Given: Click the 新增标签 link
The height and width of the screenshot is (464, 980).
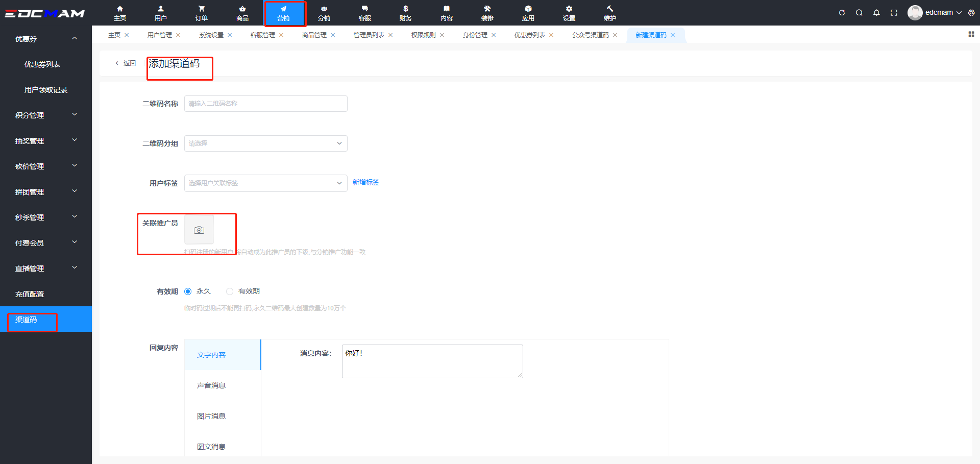Looking at the screenshot, I should (366, 182).
